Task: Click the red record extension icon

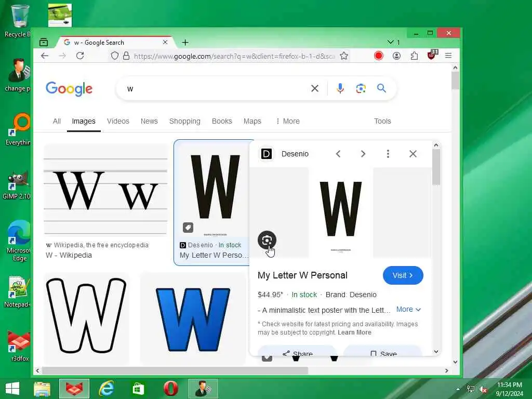Action: point(379,56)
